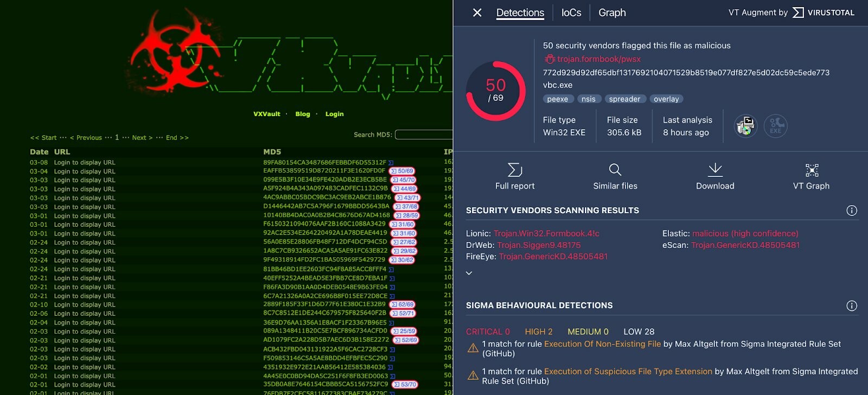The image size is (868, 395).
Task: Click VT icon next to MD5 81BB46BD1EE2603FC94F8A85ACC8FFF4
Action: tap(391, 270)
